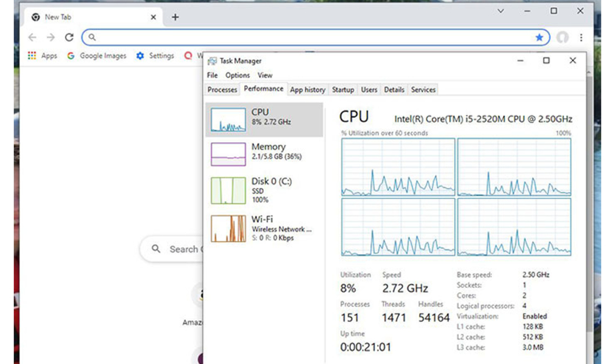Click the bottom-left CPU core graph
615x364 pixels.
(398, 227)
